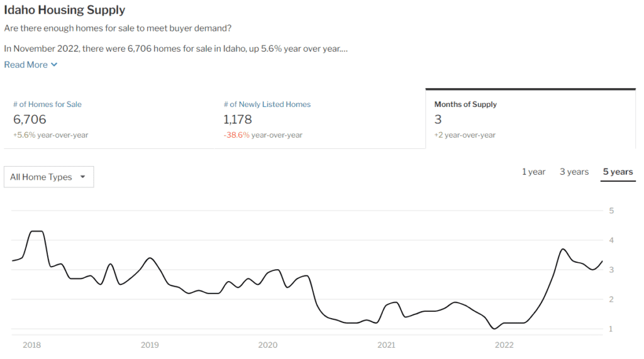Screen dimensions: 644x359
Task: Click the 2018 x-axis label
Action: pos(31,345)
